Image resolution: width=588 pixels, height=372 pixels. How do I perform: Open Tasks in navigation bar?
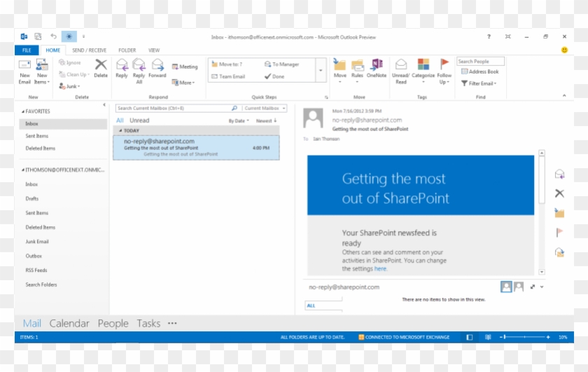point(148,323)
